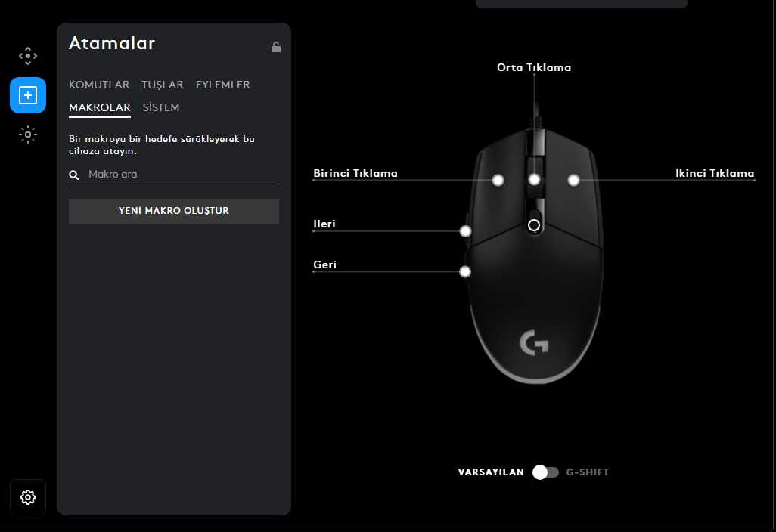Image resolution: width=776 pixels, height=532 pixels.
Task: Open the EYLEMLER tab
Action: [x=222, y=85]
